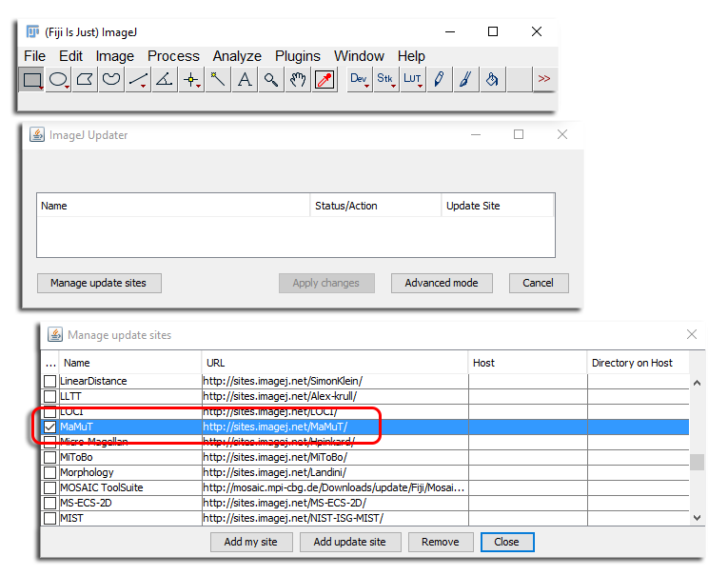Click the ImageJ Updater Java icon

pos(37,134)
